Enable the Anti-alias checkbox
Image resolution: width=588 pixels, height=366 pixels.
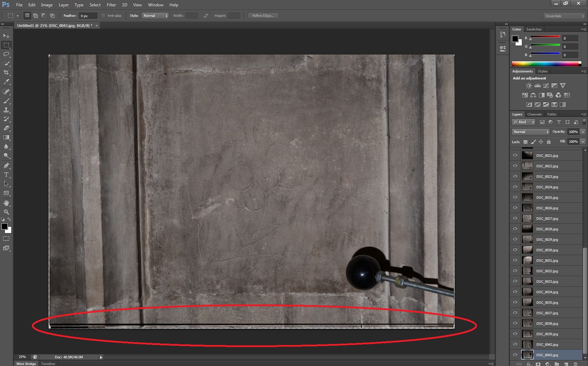click(103, 16)
